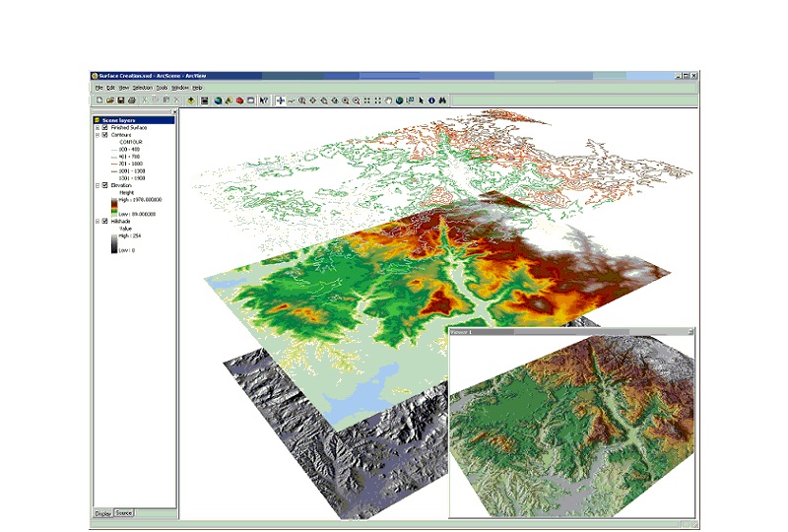Open a scene file with the Open icon
Viewport: 788px width, 532px height.
(x=110, y=100)
